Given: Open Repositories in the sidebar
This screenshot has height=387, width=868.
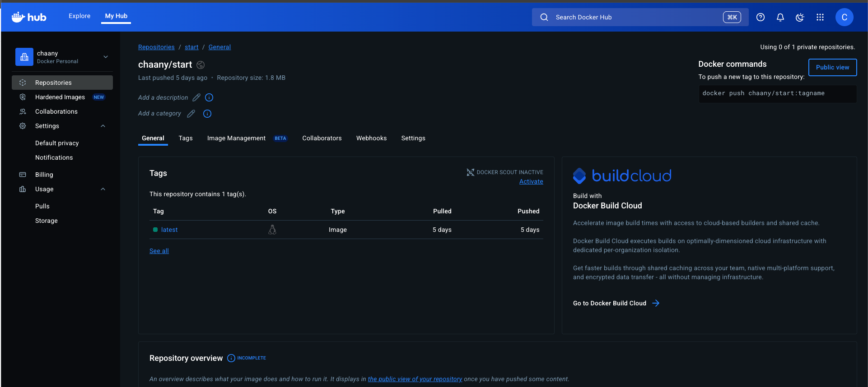Looking at the screenshot, I should click(62, 83).
